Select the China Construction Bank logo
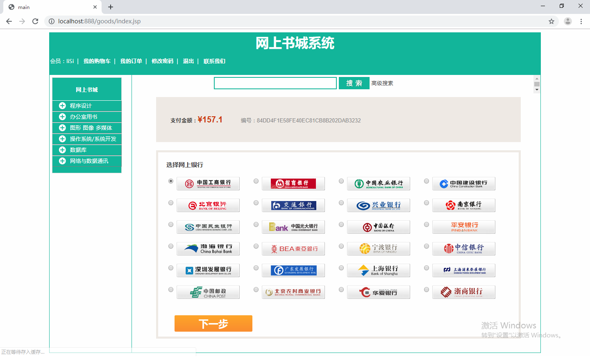Screen dimensions: 590x364 tap(464, 184)
